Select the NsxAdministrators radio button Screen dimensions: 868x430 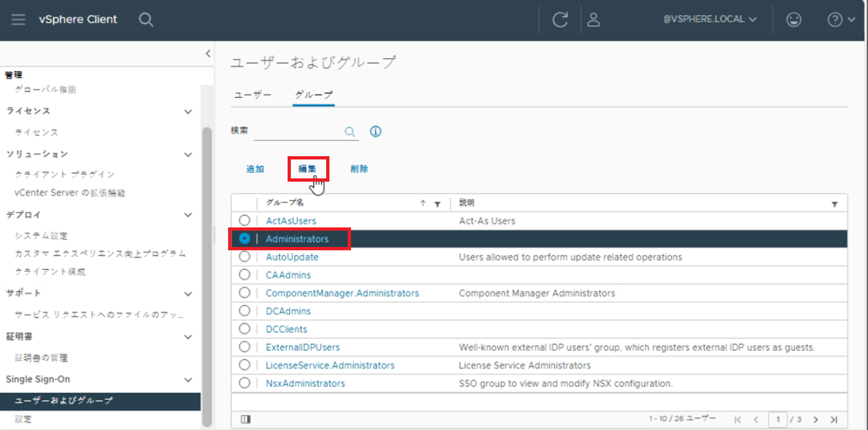[x=244, y=383]
